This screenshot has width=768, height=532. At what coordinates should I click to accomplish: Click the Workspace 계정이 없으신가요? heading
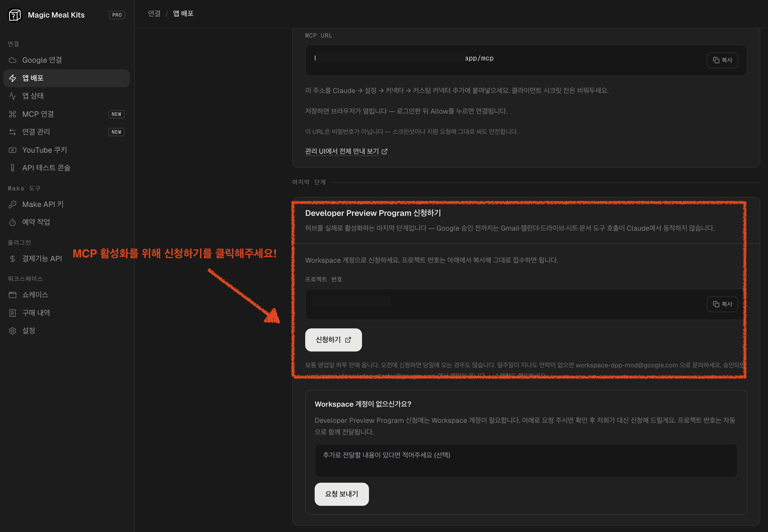pos(363,404)
